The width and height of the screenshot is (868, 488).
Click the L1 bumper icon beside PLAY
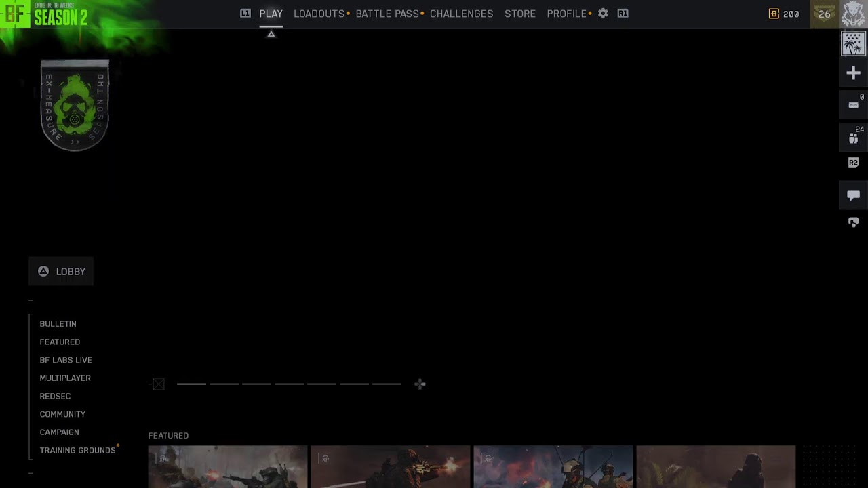click(245, 14)
